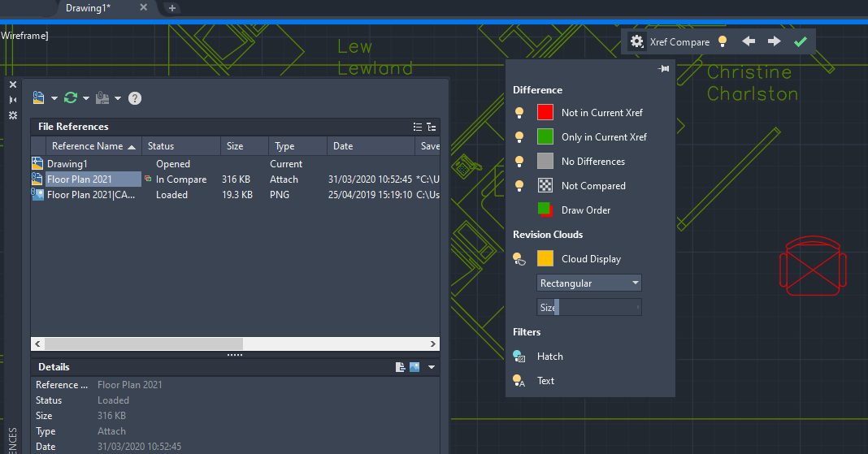Click the green Refresh icon
This screenshot has height=454, width=868.
(x=71, y=98)
